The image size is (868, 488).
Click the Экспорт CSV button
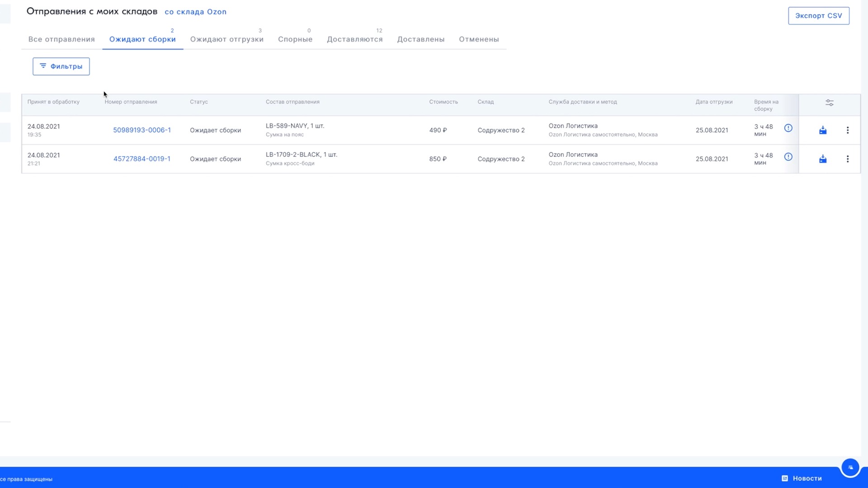(819, 16)
